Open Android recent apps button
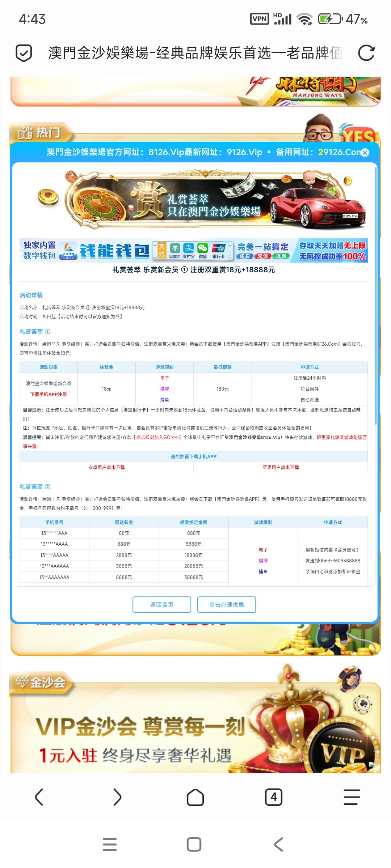 (x=110, y=844)
